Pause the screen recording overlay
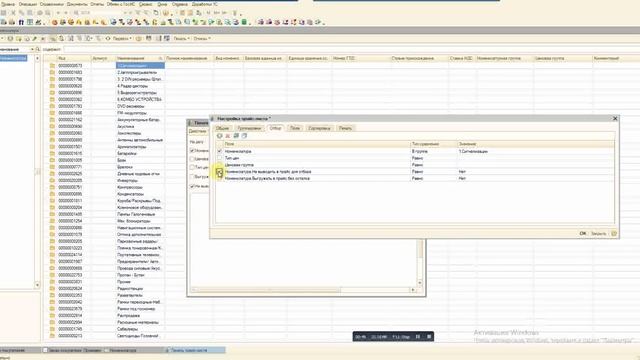This screenshot has height=360, width=640. click(x=418, y=337)
